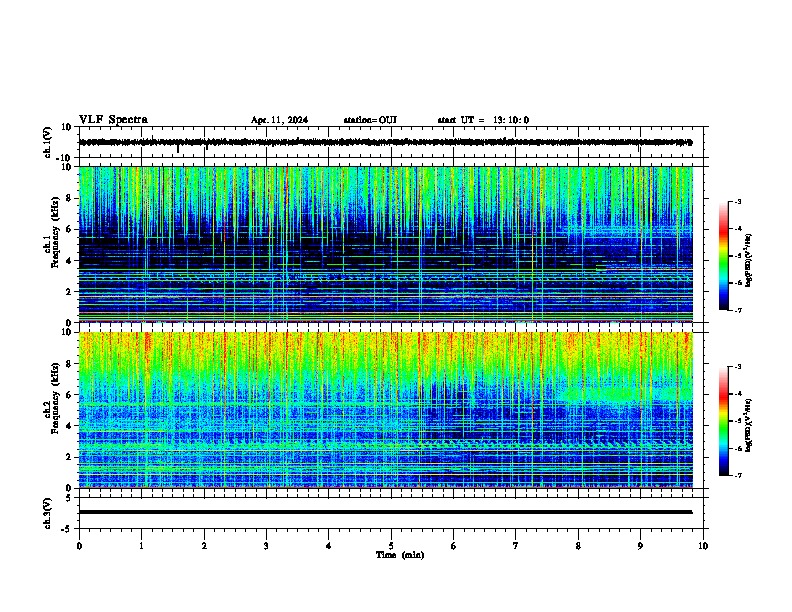Click the ch.1 colorbar log(PSD) label
This screenshot has width=792, height=612.
point(749,260)
